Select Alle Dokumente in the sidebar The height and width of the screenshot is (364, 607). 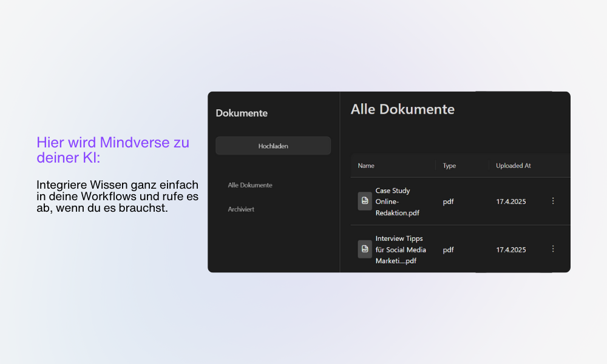[249, 185]
